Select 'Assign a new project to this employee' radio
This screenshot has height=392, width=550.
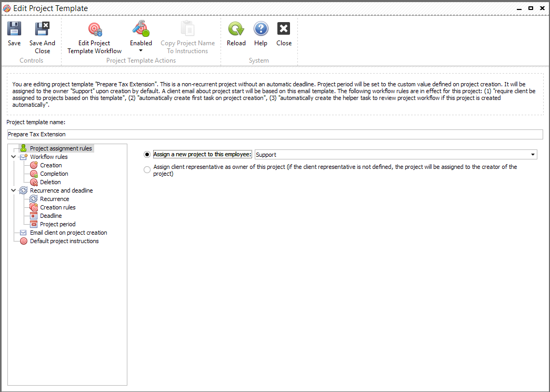click(147, 154)
